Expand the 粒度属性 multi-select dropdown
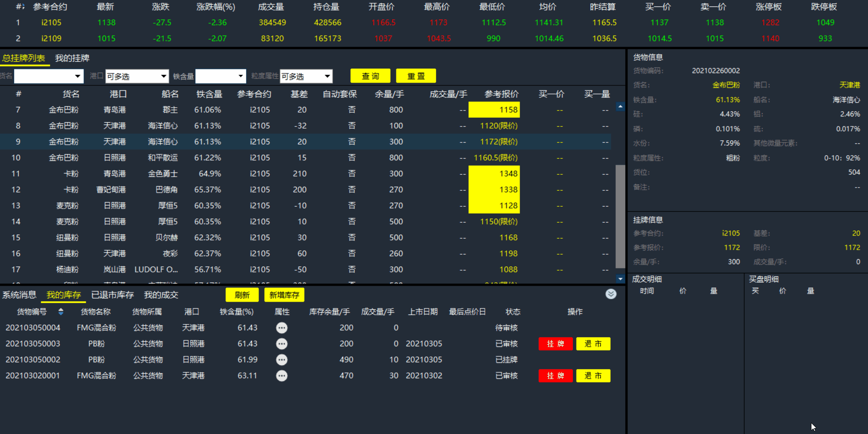The image size is (868, 434). [306, 76]
